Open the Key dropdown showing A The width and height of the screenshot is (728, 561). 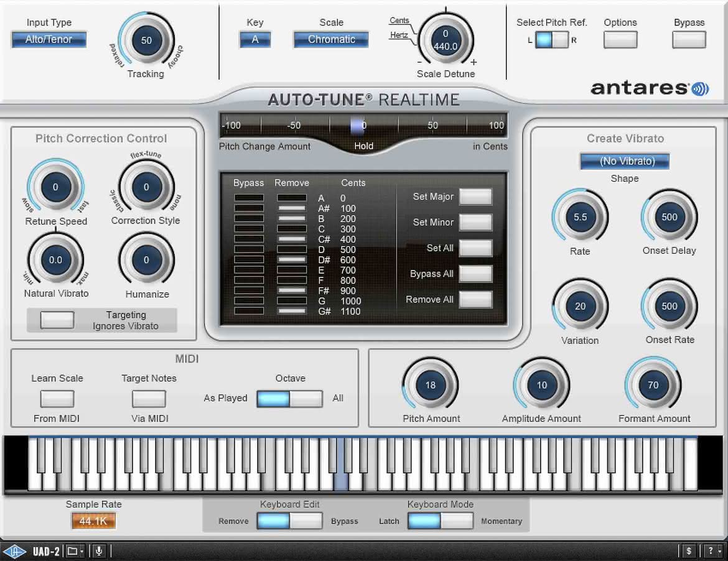(255, 39)
